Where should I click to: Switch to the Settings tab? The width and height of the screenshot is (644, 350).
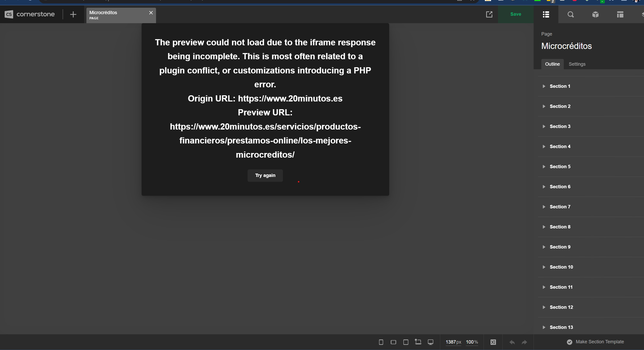click(x=577, y=64)
